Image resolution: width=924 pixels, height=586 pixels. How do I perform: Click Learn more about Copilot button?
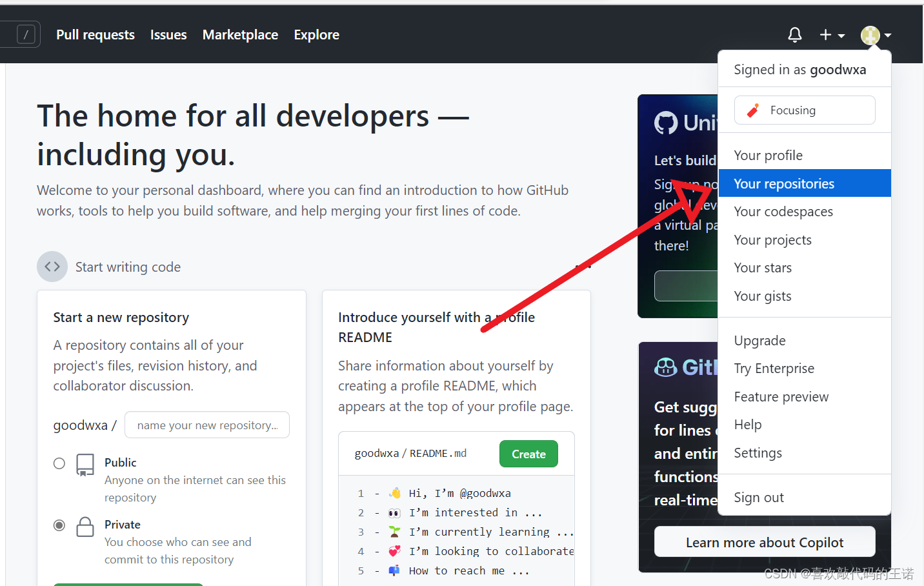765,542
